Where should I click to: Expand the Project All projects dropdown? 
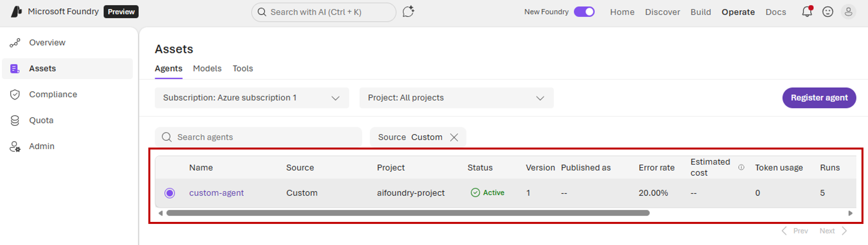tap(456, 98)
